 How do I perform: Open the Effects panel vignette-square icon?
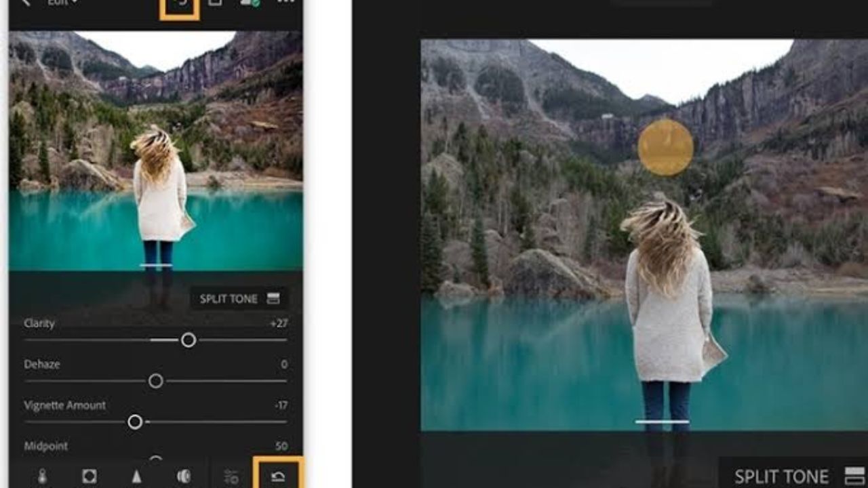(90, 476)
